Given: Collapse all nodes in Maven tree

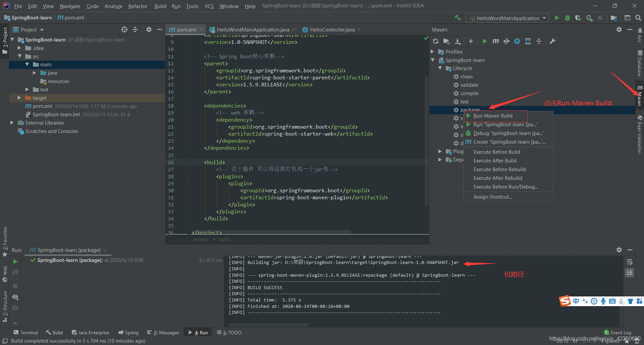Looking at the screenshot, I should (539, 41).
